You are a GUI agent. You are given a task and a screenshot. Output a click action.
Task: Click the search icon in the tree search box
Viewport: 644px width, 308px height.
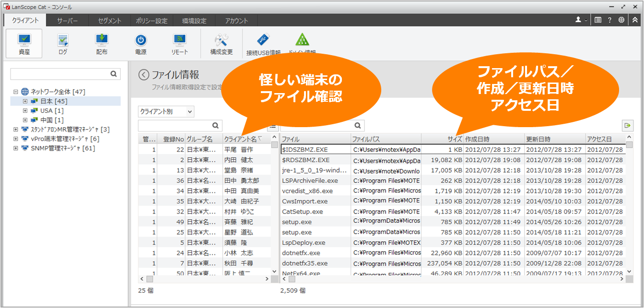[114, 74]
